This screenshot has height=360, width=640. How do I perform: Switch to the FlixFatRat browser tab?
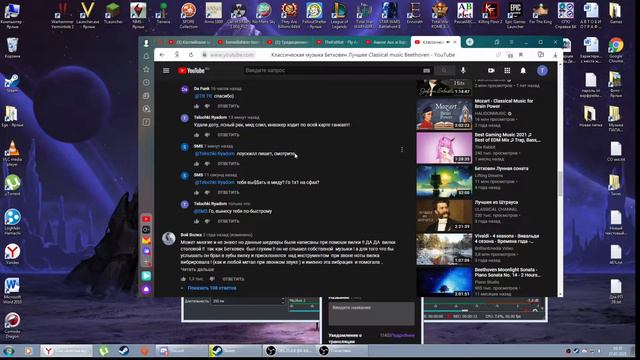[x=337, y=42]
